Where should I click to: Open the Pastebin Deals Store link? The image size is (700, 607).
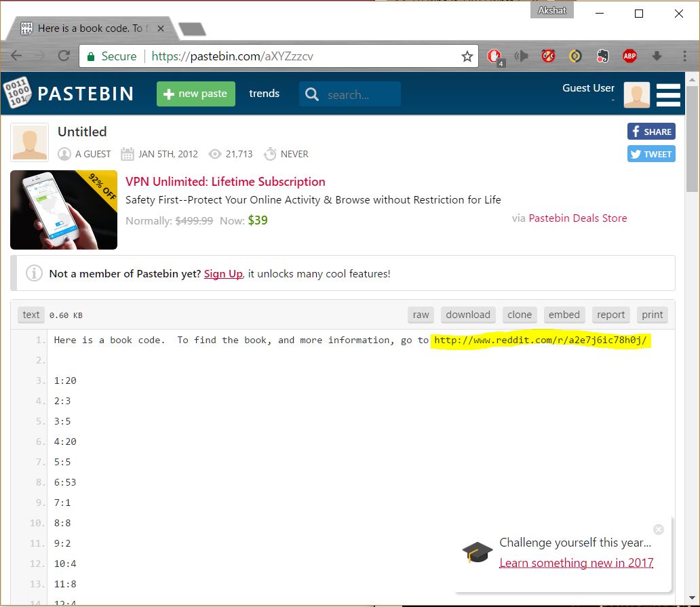pyautogui.click(x=578, y=218)
